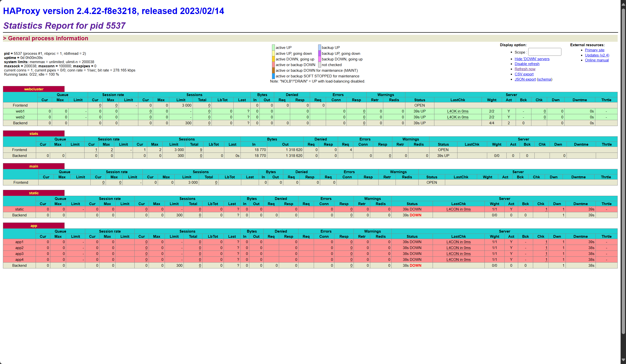This screenshot has width=626, height=364.
Task: Click the Scope input field
Action: tap(544, 52)
